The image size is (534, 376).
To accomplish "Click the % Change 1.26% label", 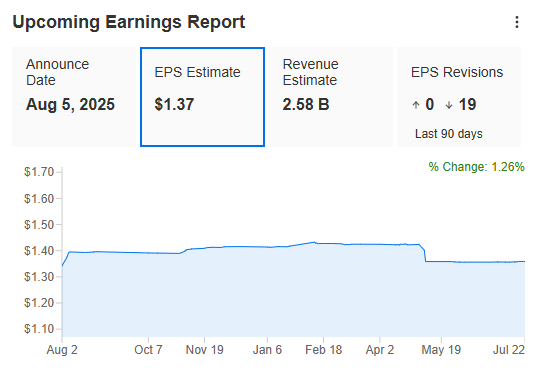I will (x=476, y=167).
